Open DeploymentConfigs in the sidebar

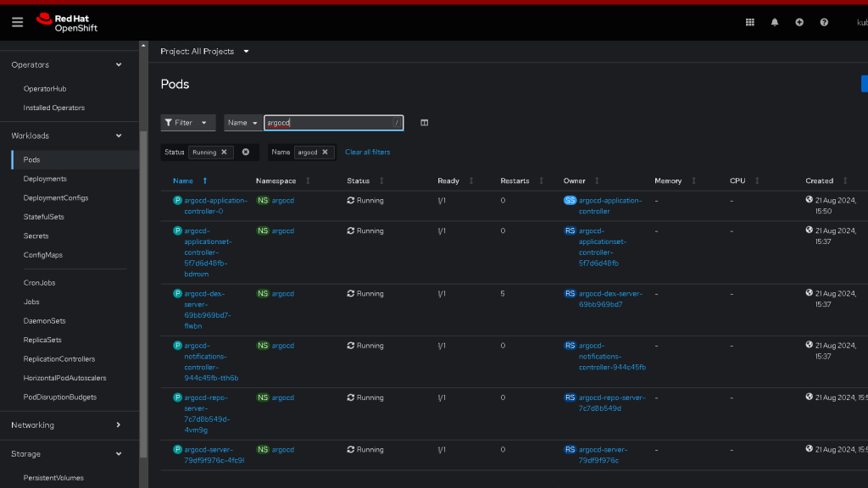pos(55,197)
